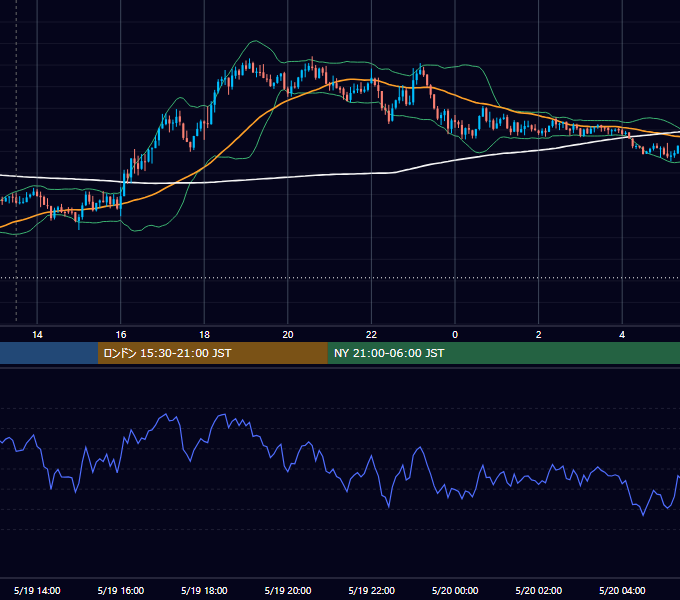Click the 5/19 16:00 label on the indicator axis
The height and width of the screenshot is (600, 680).
(121, 590)
